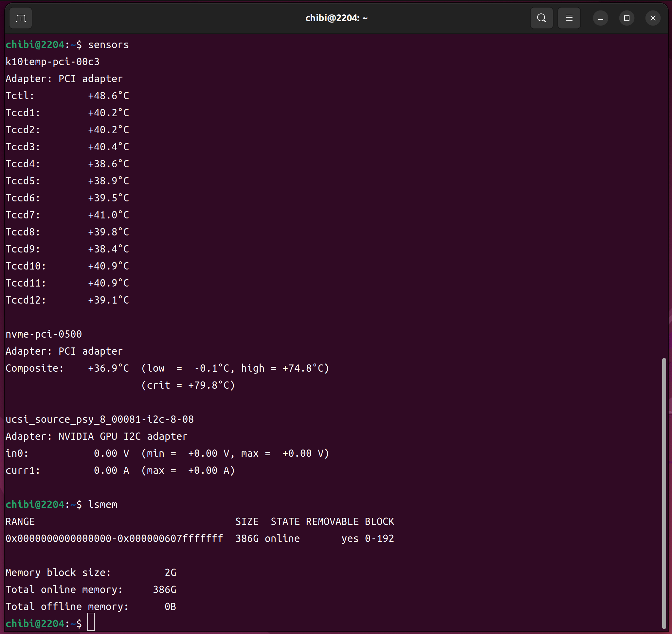Click the Total online memory 386G value
The width and height of the screenshot is (672, 634).
click(x=164, y=590)
